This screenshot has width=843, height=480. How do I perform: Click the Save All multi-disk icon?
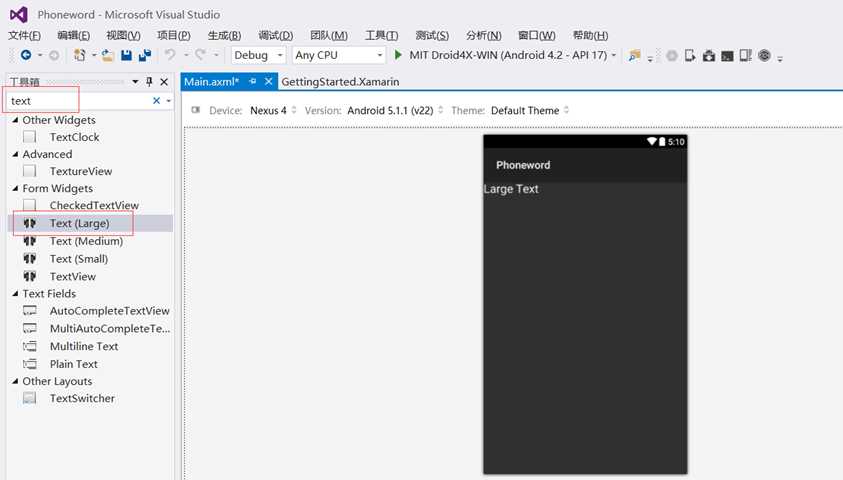(145, 55)
